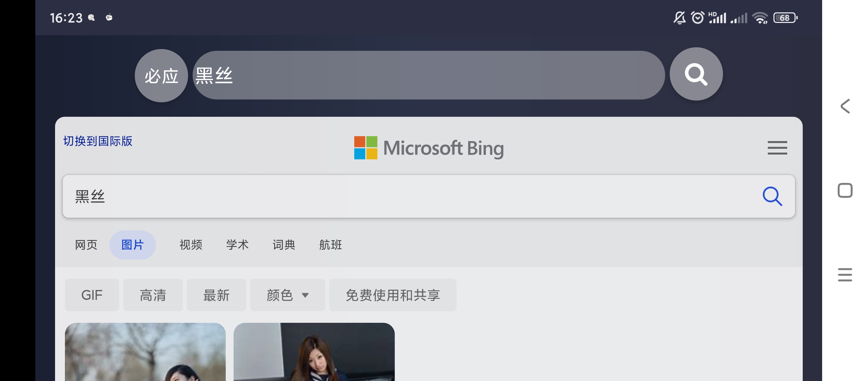Screen dimensions: 868x381
Task: Select the 图片 tab
Action: point(133,245)
